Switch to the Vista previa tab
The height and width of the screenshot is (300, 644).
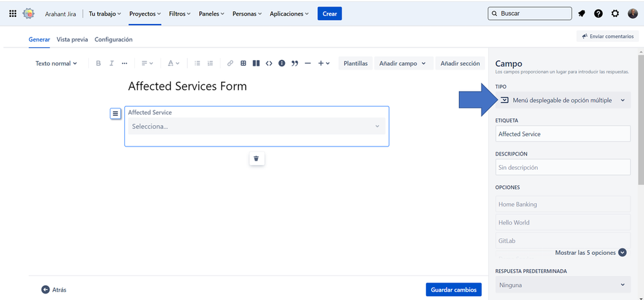point(72,39)
